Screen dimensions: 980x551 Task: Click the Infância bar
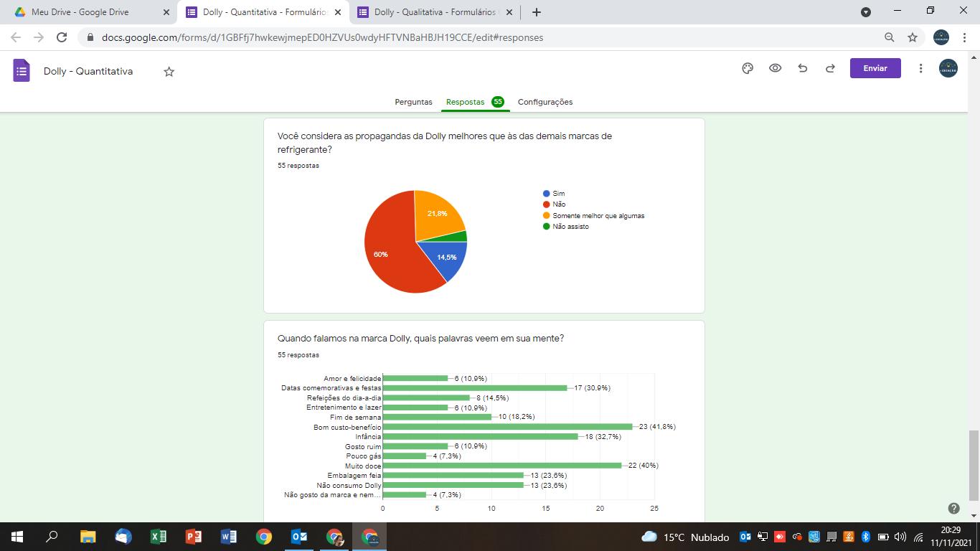(481, 436)
